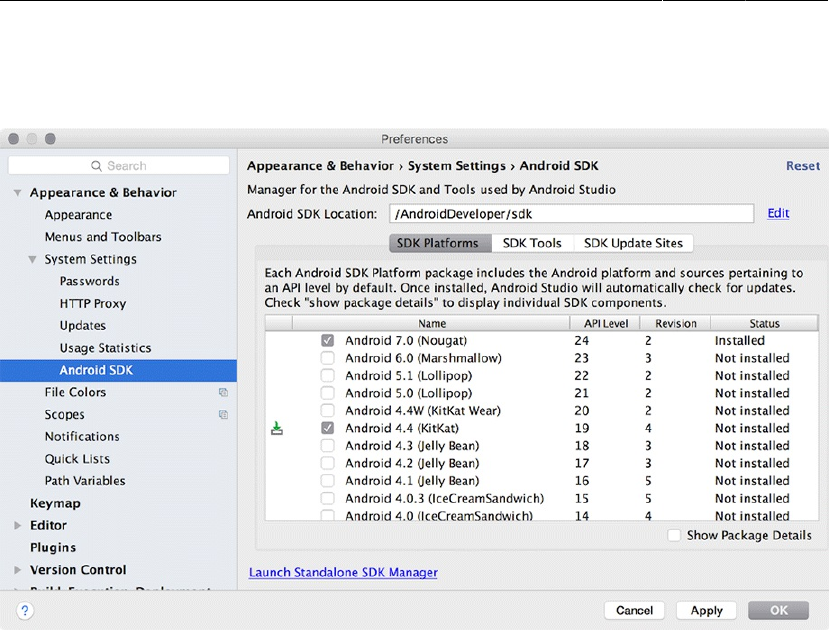Open Launch Standalone SDK Manager link
Screen dimensions: 829x630
pos(343,573)
